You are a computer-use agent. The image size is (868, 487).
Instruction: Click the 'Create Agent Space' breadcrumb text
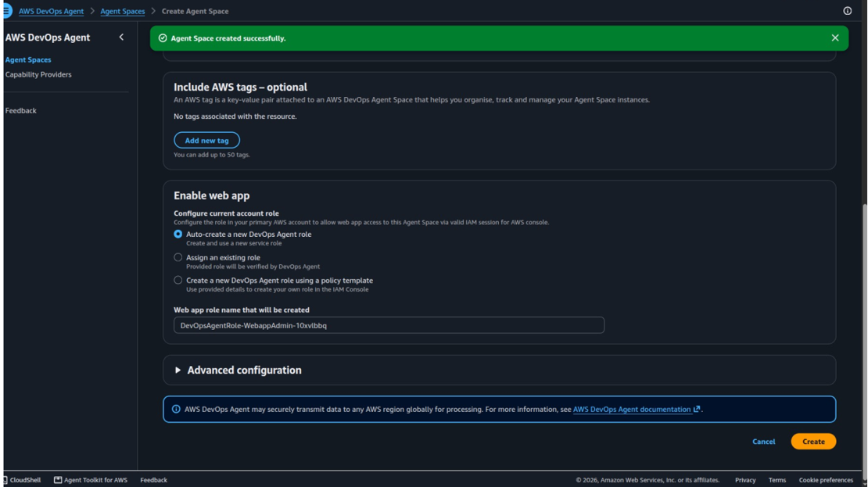click(195, 11)
